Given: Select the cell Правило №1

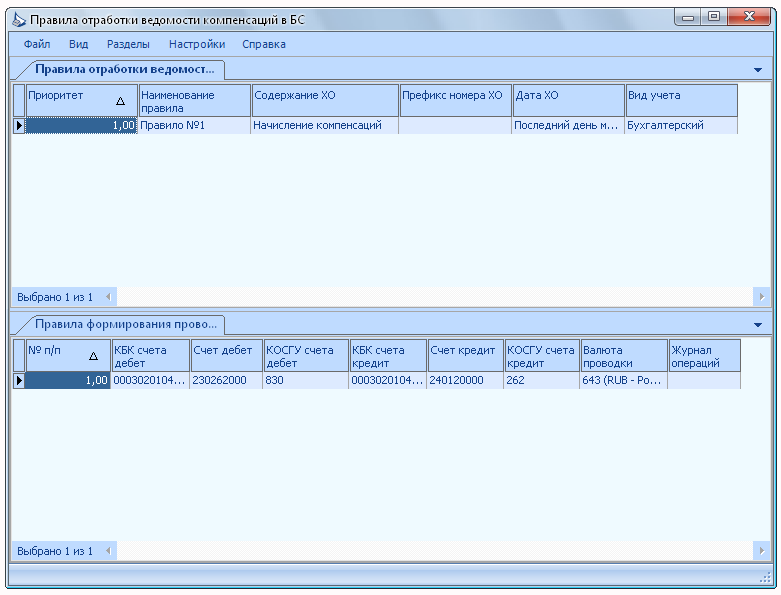Looking at the screenshot, I should [194, 125].
